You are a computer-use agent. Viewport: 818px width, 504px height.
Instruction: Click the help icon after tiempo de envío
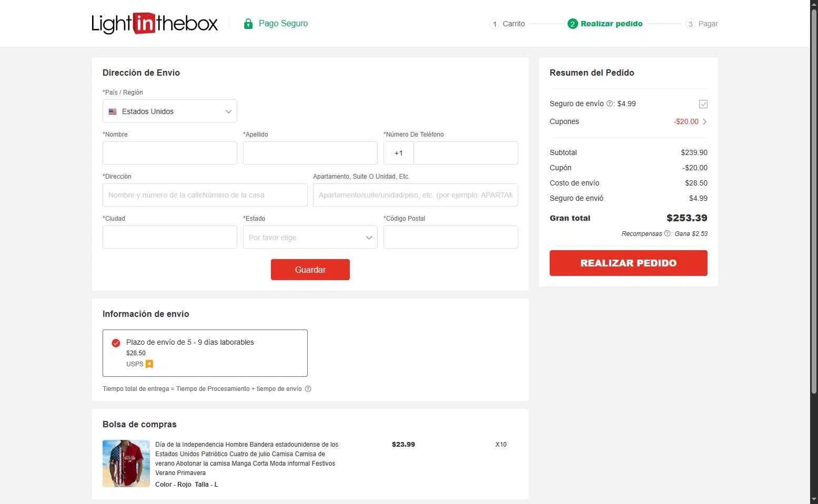pyautogui.click(x=308, y=389)
